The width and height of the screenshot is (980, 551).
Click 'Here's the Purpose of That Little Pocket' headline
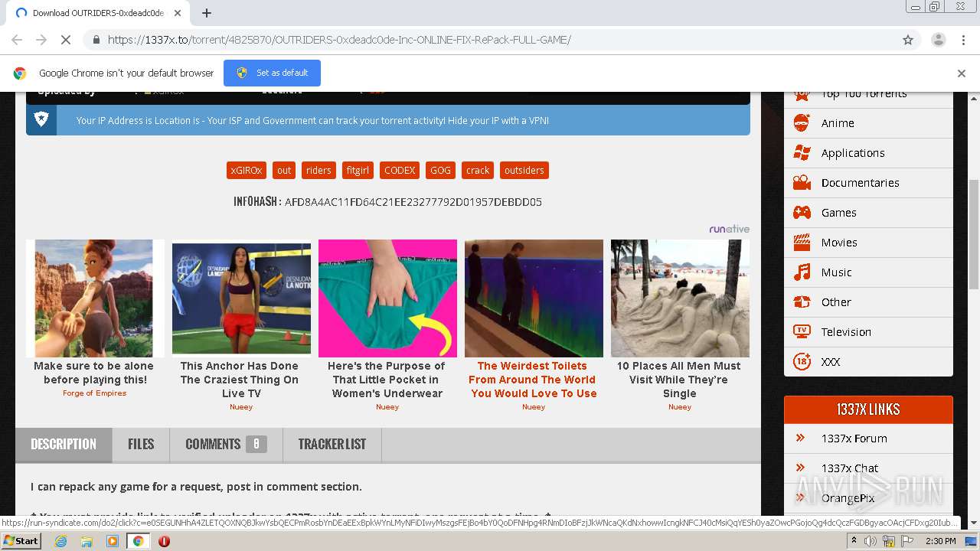point(387,380)
